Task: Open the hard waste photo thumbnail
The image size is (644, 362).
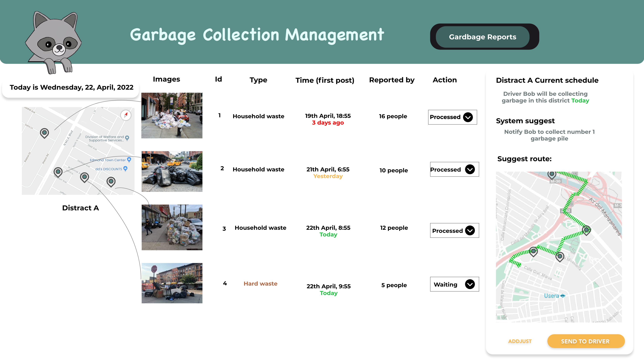Action: click(x=172, y=283)
